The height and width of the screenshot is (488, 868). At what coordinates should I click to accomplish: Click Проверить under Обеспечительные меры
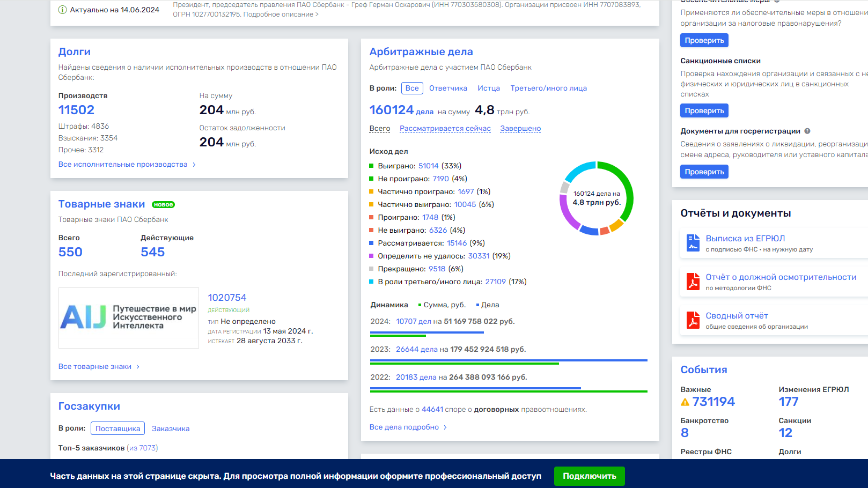click(x=704, y=40)
